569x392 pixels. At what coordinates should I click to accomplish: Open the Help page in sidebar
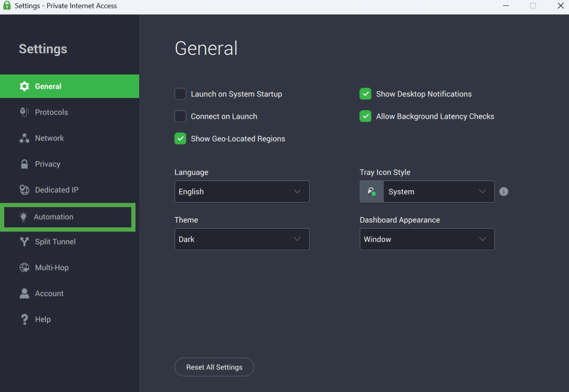tap(69, 319)
